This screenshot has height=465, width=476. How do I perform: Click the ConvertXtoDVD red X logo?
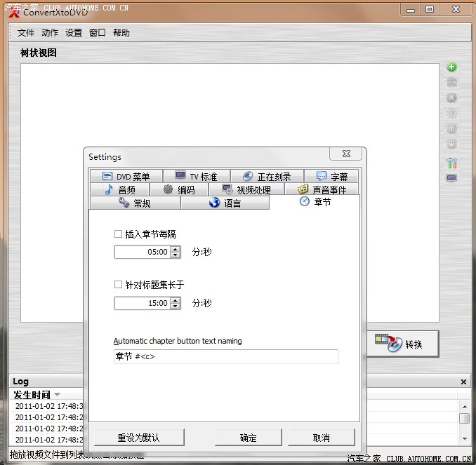(x=14, y=13)
